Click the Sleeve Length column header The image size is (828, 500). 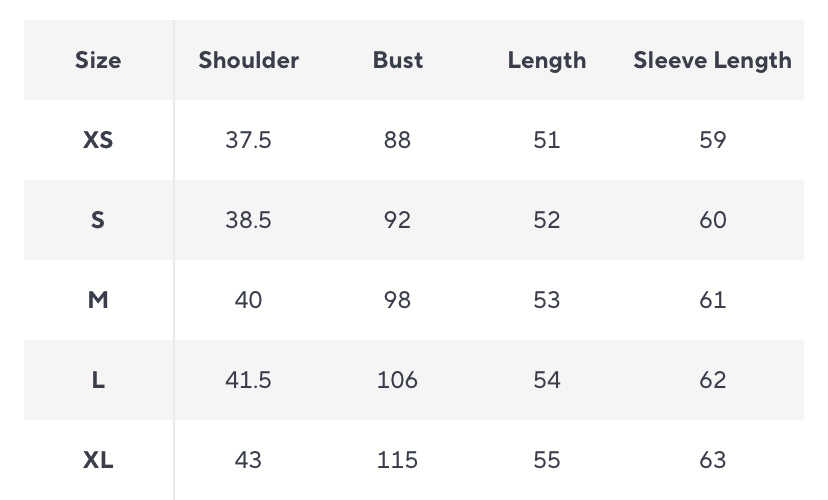[712, 60]
